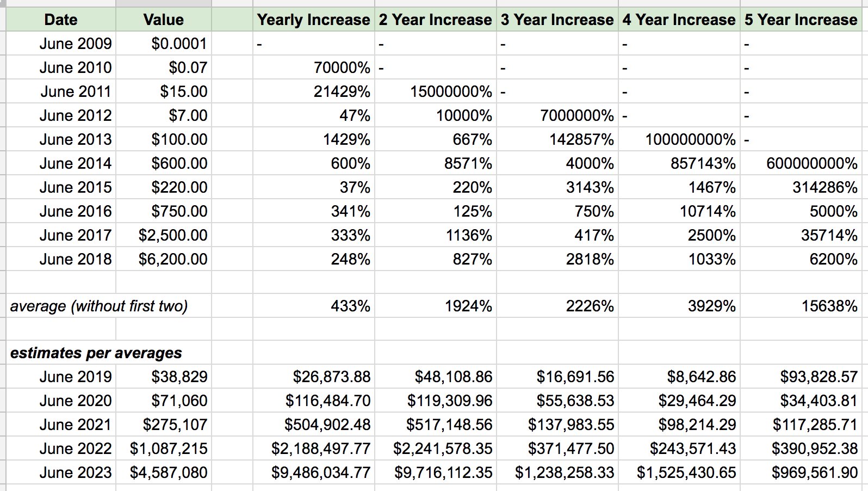Select the June 2009 value cell $0.0001
Viewport: 868px width, 491px height.
(x=164, y=44)
